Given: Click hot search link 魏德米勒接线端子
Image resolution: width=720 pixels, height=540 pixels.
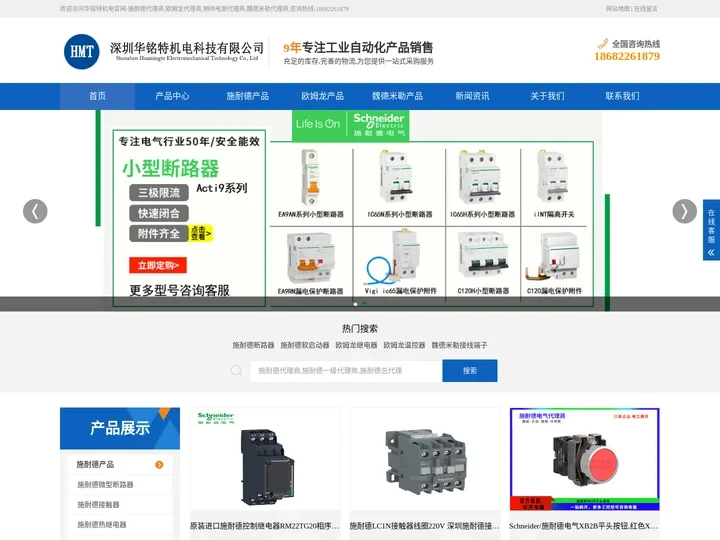Looking at the screenshot, I should (459, 345).
